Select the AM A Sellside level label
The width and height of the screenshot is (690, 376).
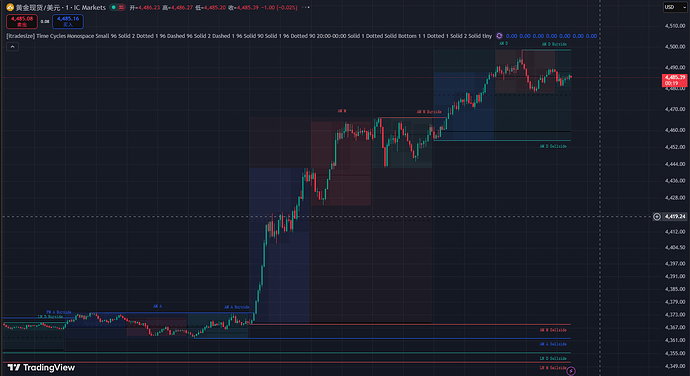click(553, 344)
